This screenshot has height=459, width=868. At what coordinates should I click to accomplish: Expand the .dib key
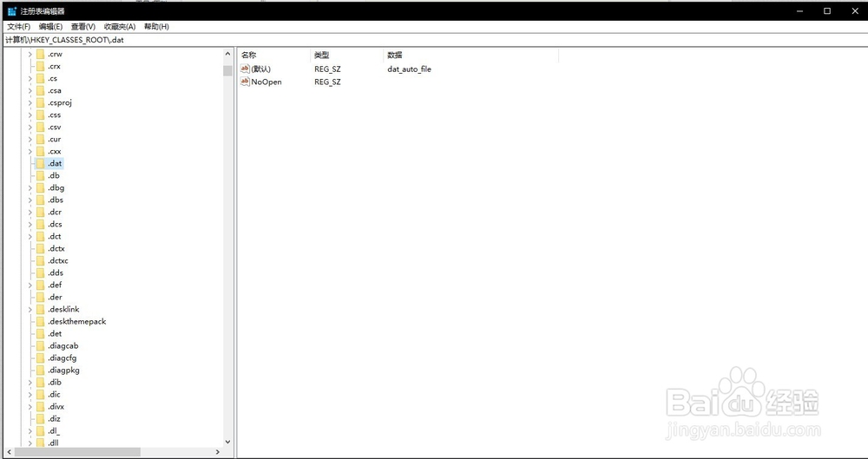(30, 383)
